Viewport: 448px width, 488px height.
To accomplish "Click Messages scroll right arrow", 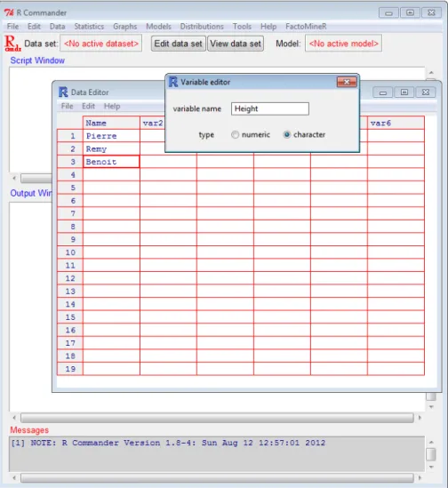I will (420, 477).
